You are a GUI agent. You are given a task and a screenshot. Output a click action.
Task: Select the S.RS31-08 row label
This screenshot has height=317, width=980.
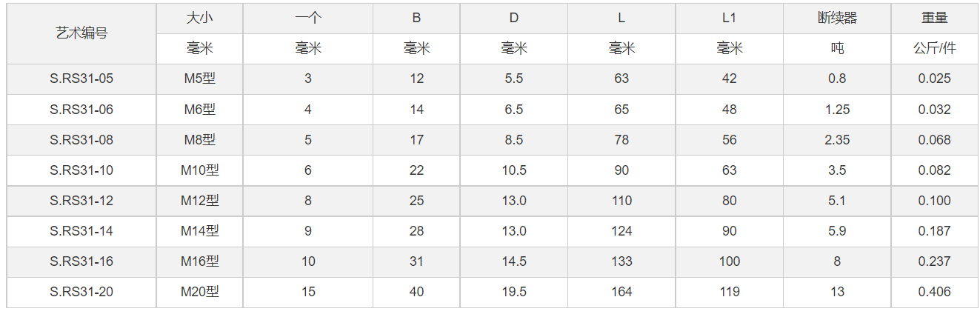(x=81, y=140)
